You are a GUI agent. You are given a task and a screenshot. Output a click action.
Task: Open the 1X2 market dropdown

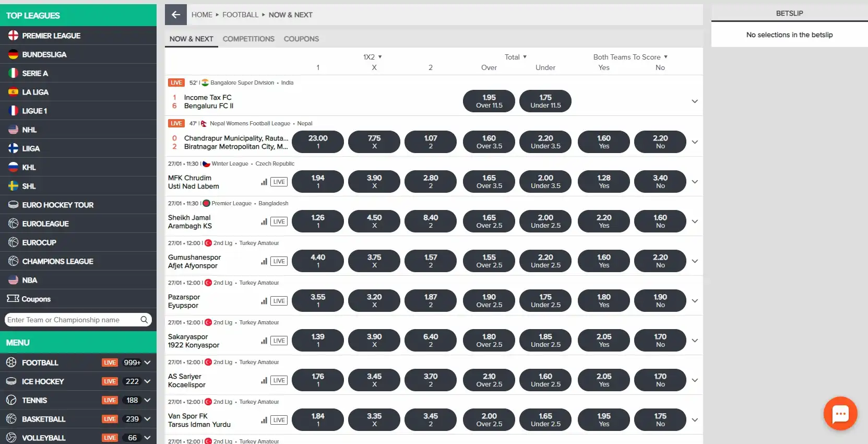(x=373, y=57)
